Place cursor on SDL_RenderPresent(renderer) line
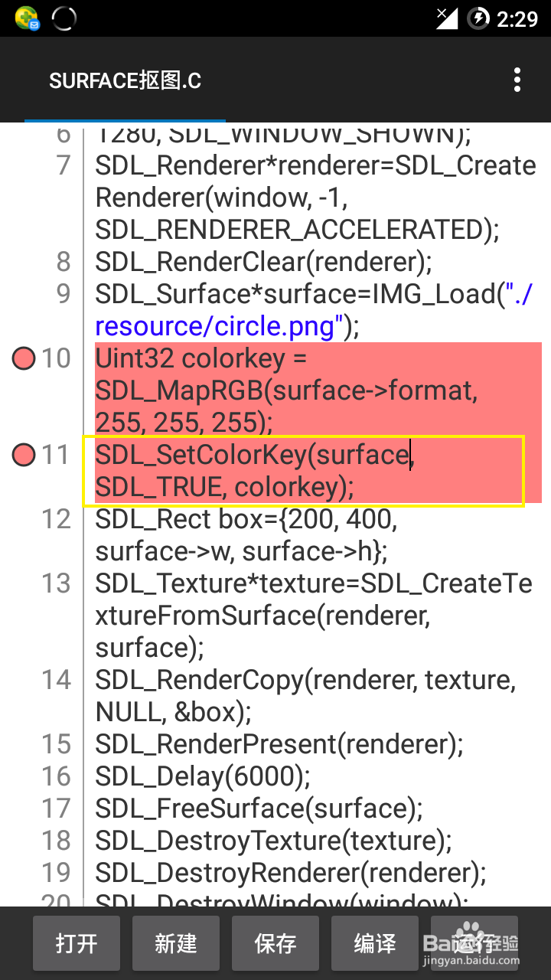 [279, 744]
